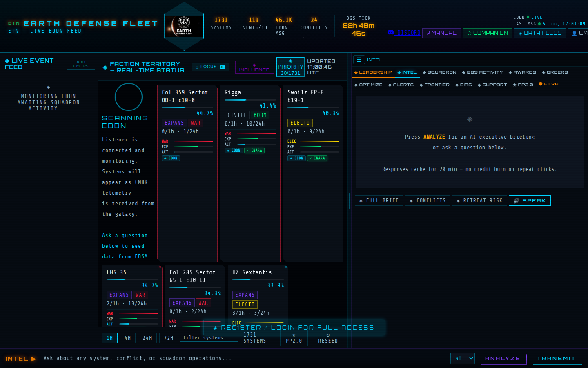Select the 1H time range
The height and width of the screenshot is (368, 588).
click(110, 338)
